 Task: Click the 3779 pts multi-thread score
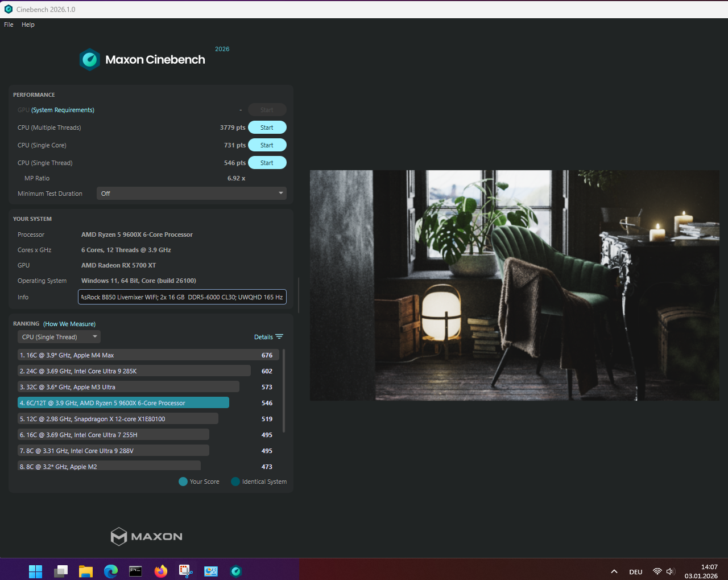[233, 127]
